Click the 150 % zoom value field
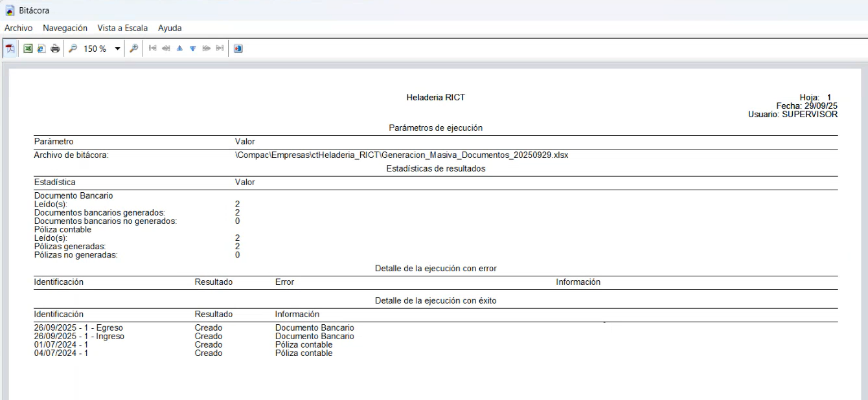Image resolution: width=868 pixels, height=400 pixels. (95, 49)
